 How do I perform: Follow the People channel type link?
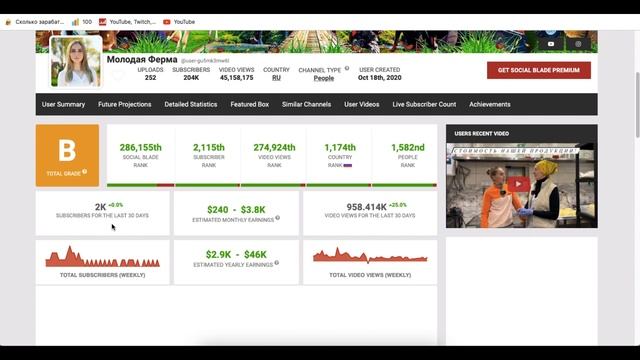[x=324, y=78]
